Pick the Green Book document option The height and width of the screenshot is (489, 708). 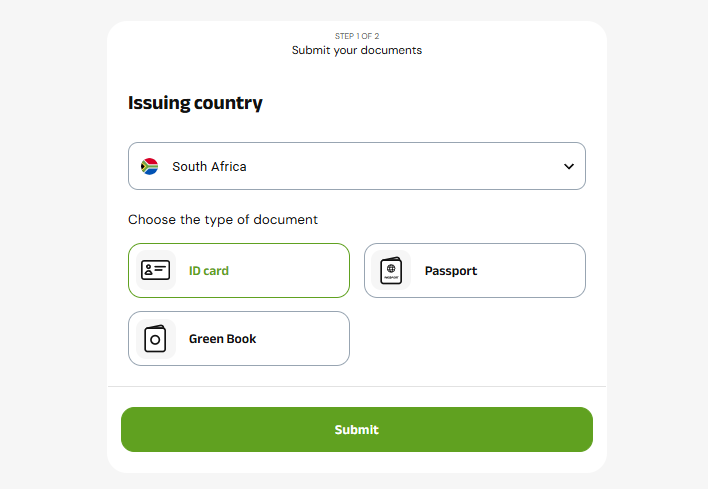click(x=238, y=339)
